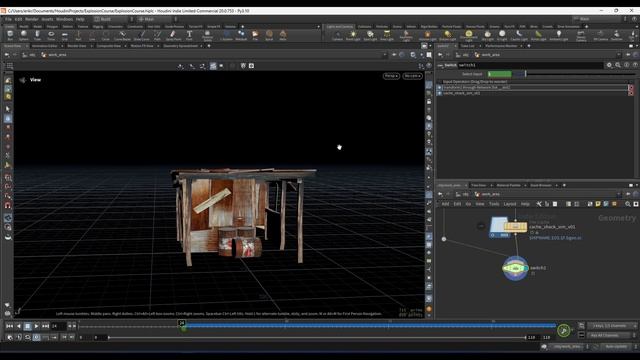Switch to the Geometry Spreadsheet tab
The image size is (640, 360).
pyautogui.click(x=180, y=46)
